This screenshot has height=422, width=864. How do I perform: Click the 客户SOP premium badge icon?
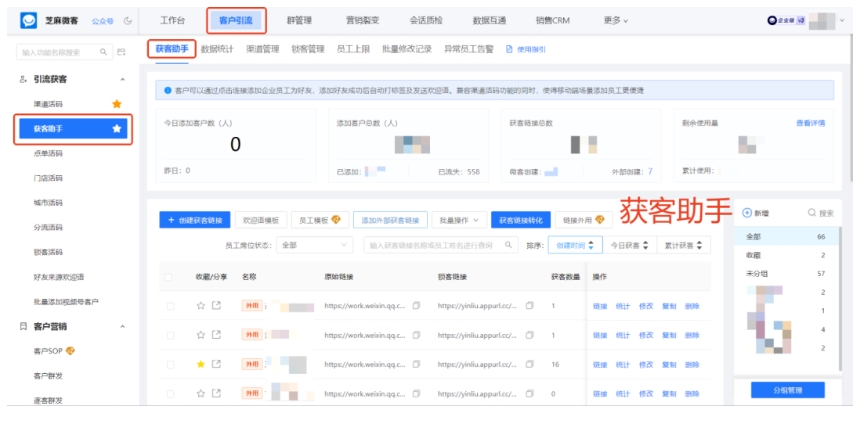point(71,351)
